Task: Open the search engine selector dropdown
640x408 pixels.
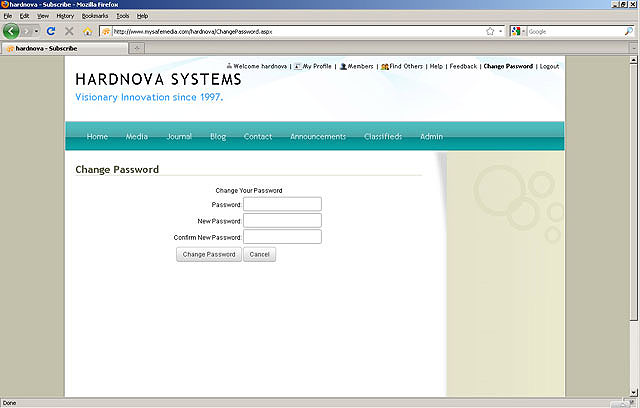Action: [518, 31]
